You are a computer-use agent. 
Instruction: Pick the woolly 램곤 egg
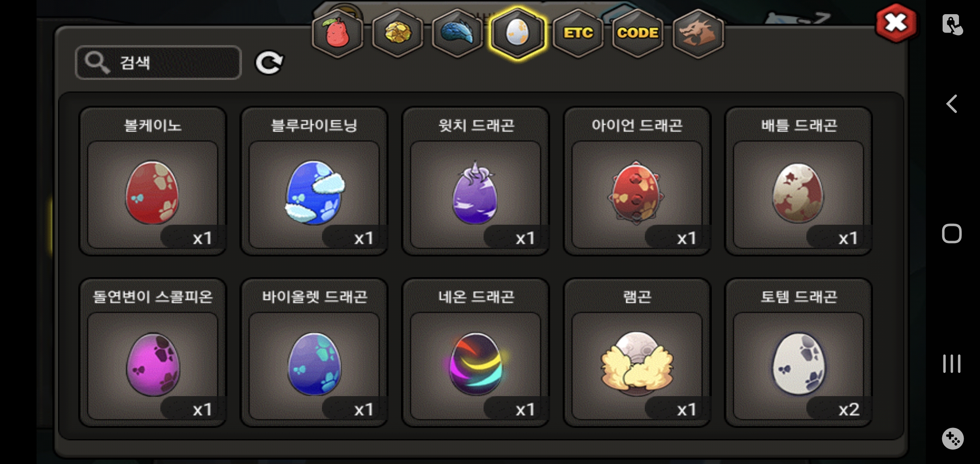[637, 353]
